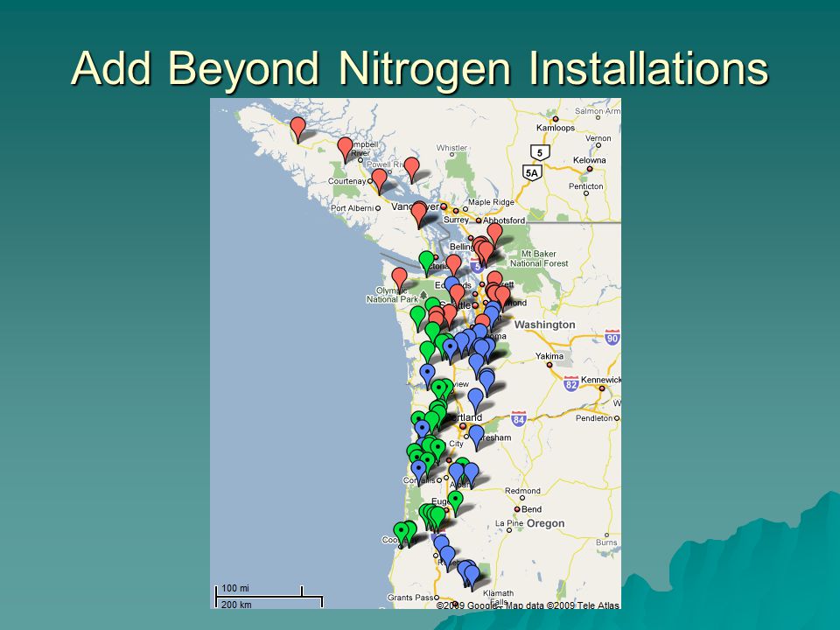Click the Redmond label in Oregon

[522, 491]
